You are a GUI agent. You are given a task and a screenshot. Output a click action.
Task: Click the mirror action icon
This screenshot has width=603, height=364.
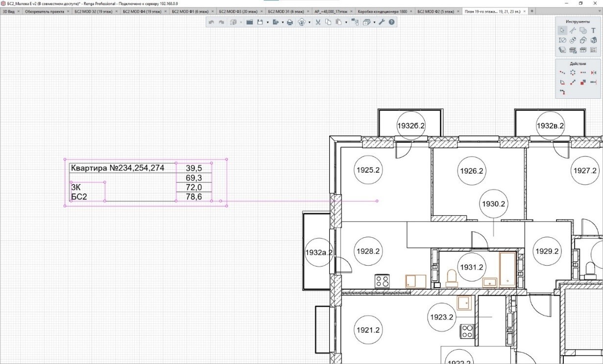coord(593,72)
